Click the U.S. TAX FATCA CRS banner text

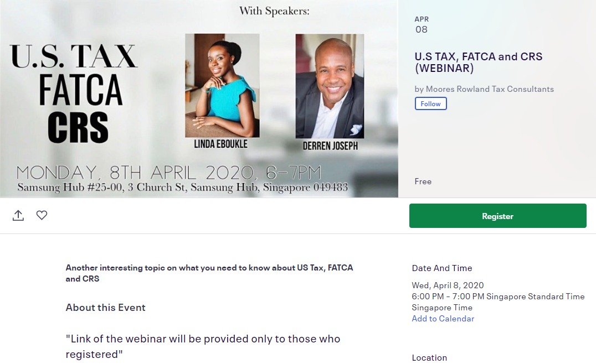(x=74, y=93)
